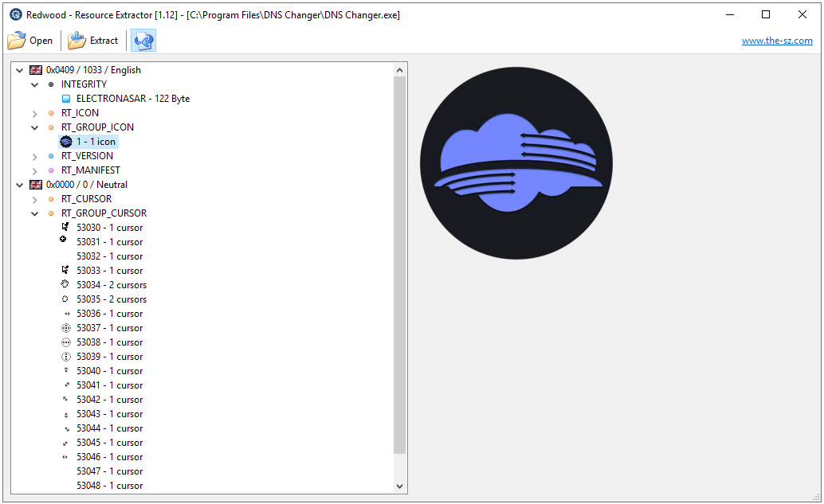Expand the RT_CURSOR node
Screen dimensions: 824x504
[x=35, y=200]
